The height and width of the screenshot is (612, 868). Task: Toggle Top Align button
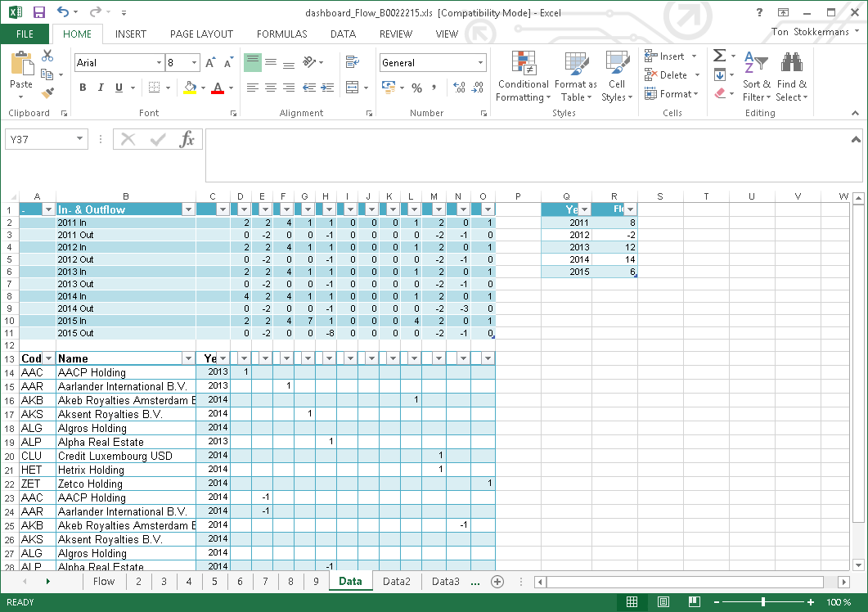click(x=253, y=62)
